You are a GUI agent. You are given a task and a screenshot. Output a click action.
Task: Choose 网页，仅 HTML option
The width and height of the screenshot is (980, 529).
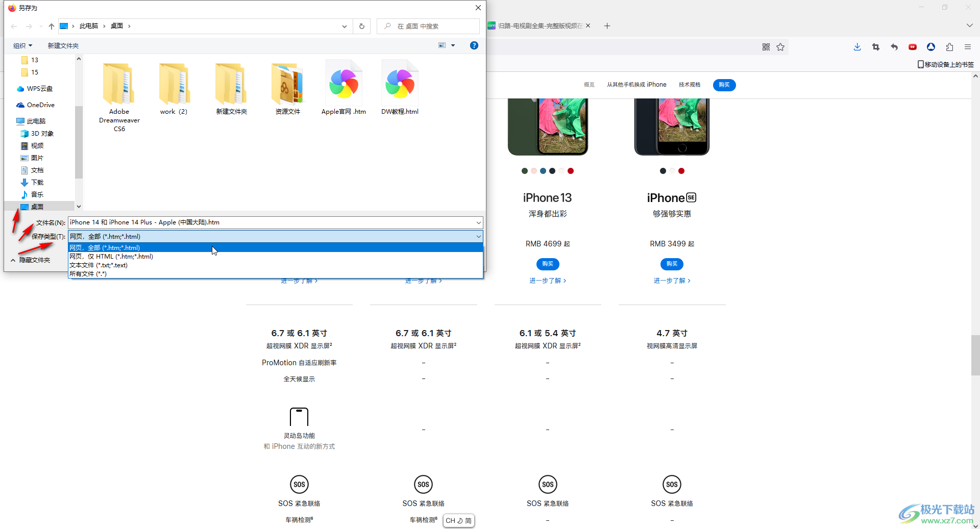click(276, 256)
